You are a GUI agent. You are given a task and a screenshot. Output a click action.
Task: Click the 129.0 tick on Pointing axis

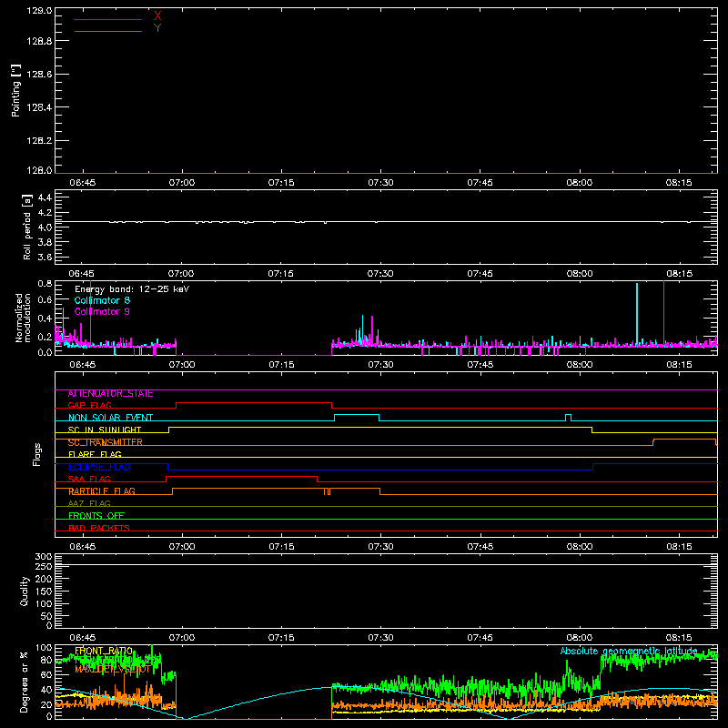(x=40, y=11)
